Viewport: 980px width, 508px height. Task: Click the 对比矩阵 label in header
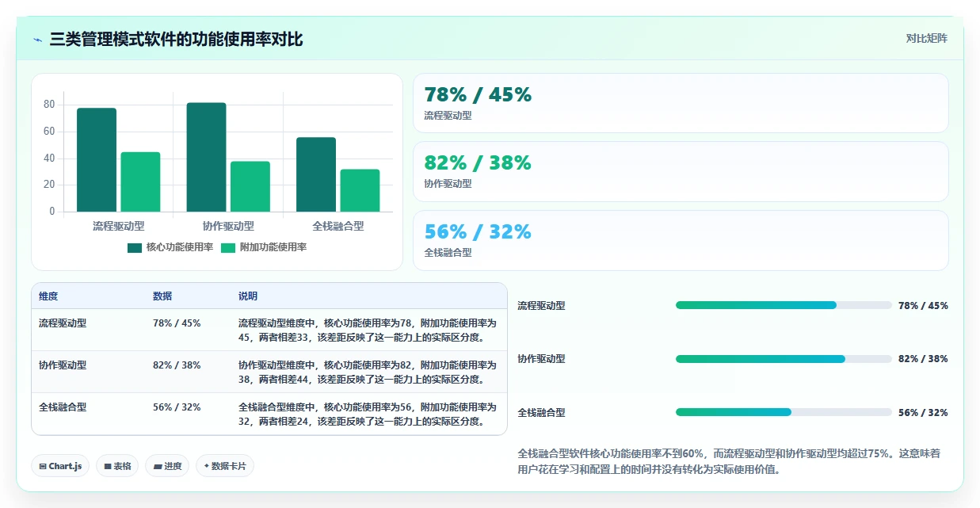tap(926, 38)
